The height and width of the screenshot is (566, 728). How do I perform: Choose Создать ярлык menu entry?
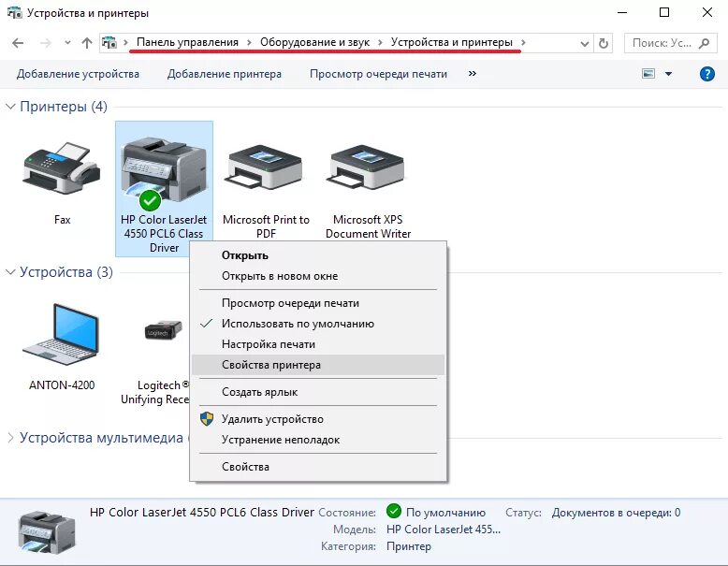point(318,392)
